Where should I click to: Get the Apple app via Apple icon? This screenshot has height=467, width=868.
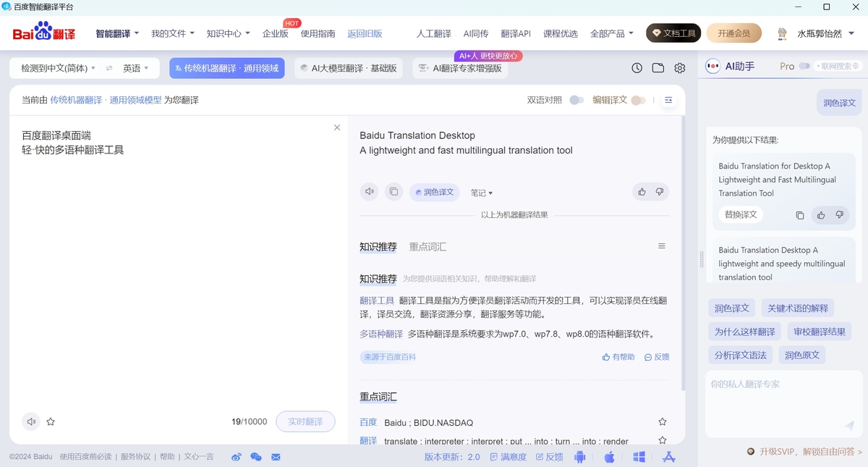point(610,457)
